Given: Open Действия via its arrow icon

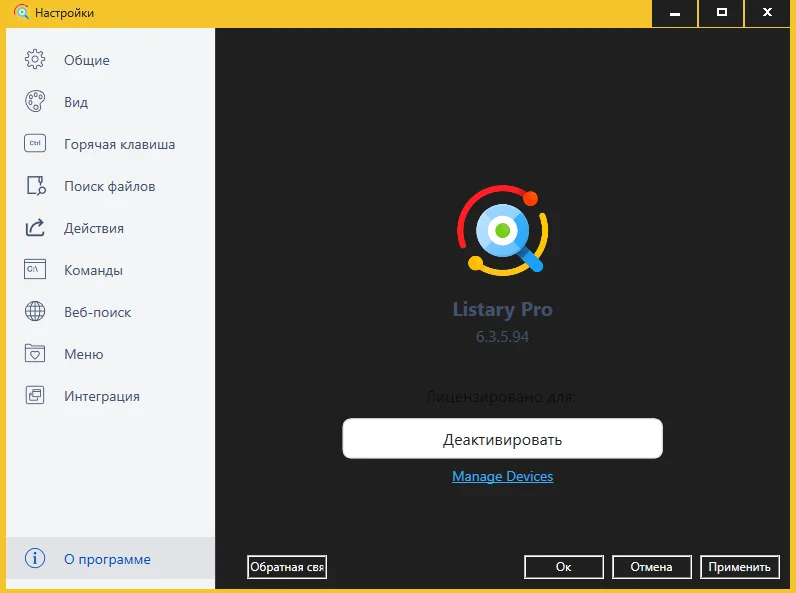Looking at the screenshot, I should (x=35, y=228).
